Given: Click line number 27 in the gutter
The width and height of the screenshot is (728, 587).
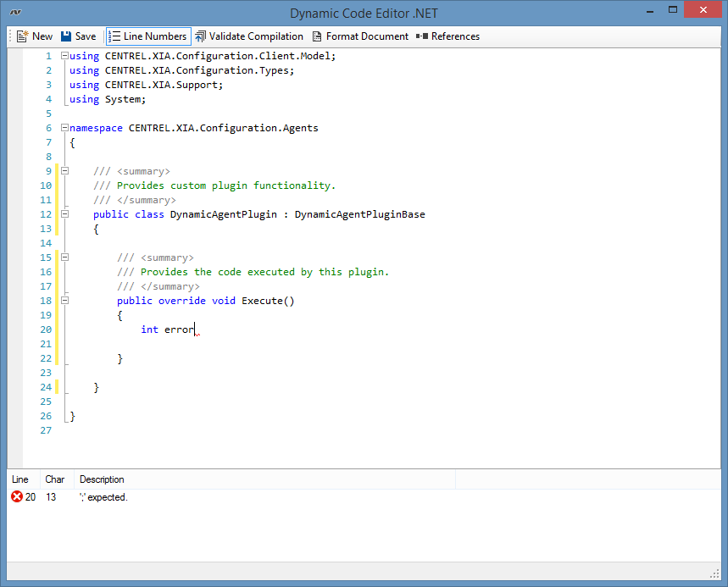Looking at the screenshot, I should coord(46,430).
